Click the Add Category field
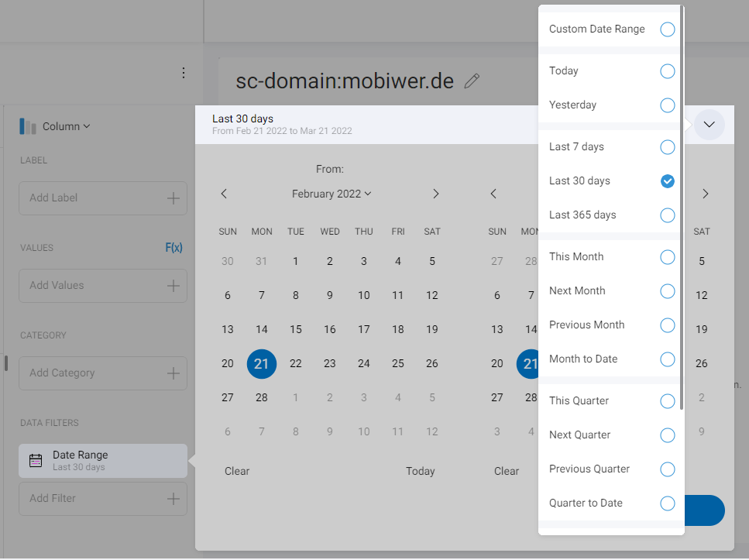 pos(103,373)
